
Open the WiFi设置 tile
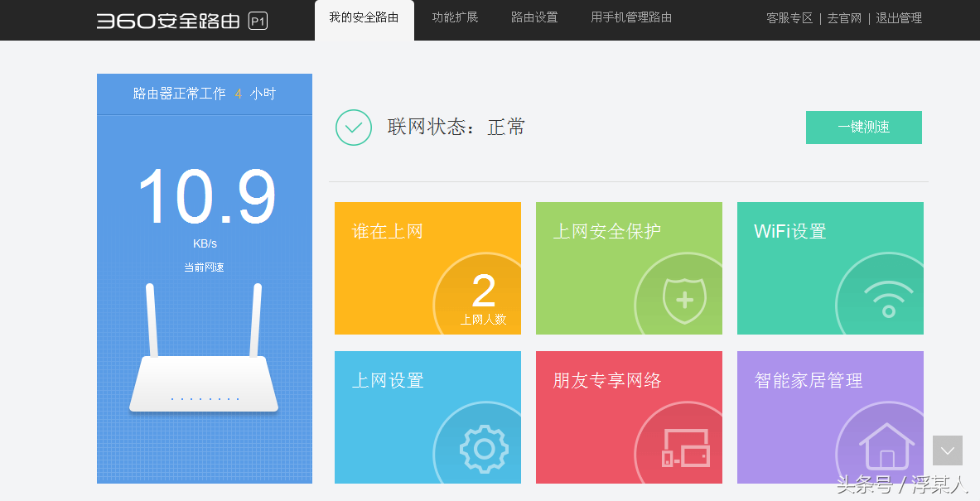[830, 268]
